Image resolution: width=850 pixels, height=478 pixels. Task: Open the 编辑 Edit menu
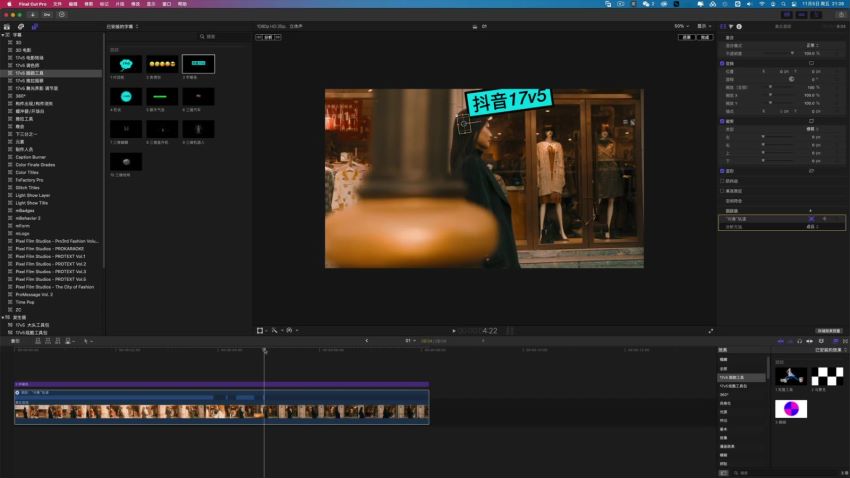[x=73, y=4]
